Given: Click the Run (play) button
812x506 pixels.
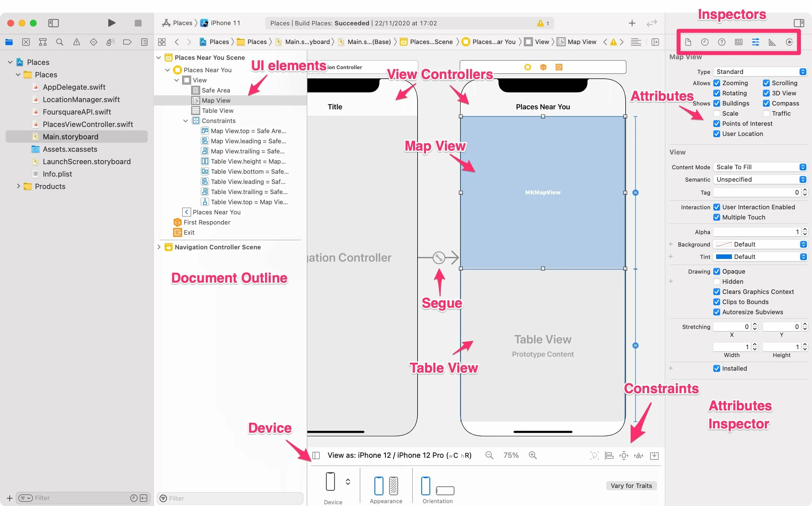Looking at the screenshot, I should [112, 23].
